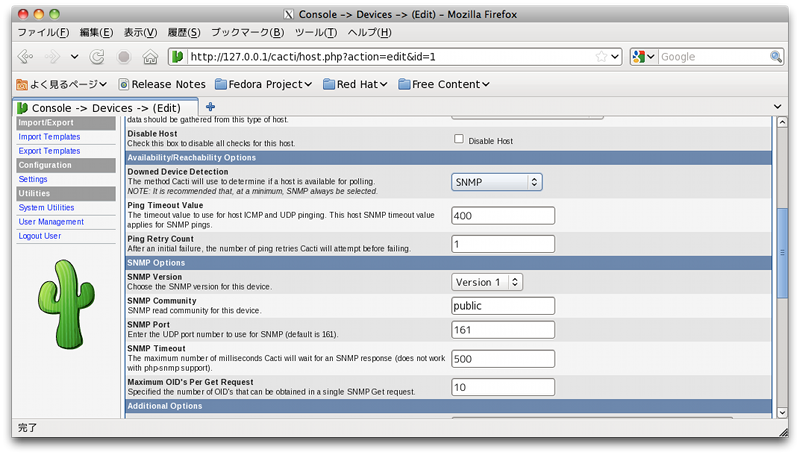This screenshot has width=800, height=455.
Task: Click the browser Back arrow button
Action: [x=24, y=57]
